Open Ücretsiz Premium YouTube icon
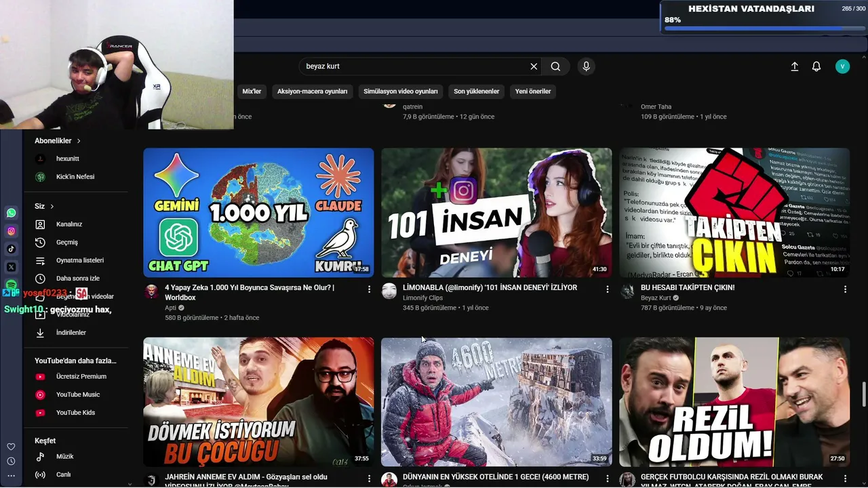The width and height of the screenshot is (868, 488). (x=41, y=377)
